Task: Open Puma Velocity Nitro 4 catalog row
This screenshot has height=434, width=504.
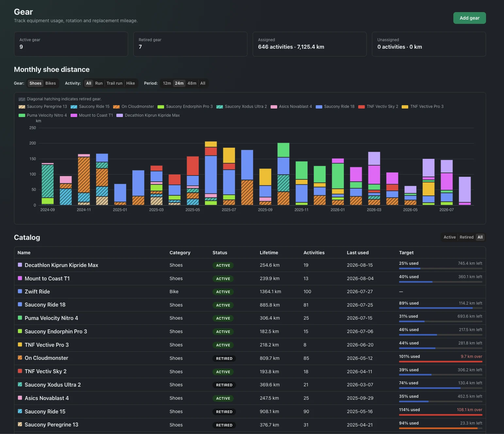Action: (x=250, y=318)
